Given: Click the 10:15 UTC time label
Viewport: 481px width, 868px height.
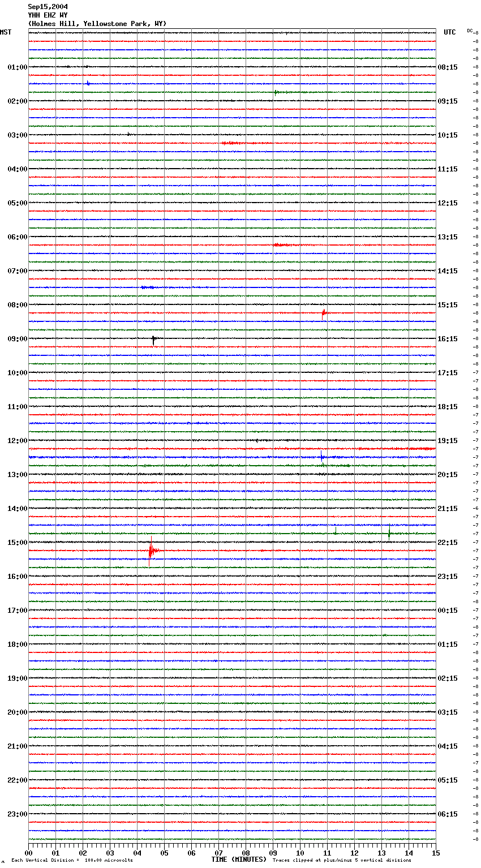Looking at the screenshot, I should 448,135.
